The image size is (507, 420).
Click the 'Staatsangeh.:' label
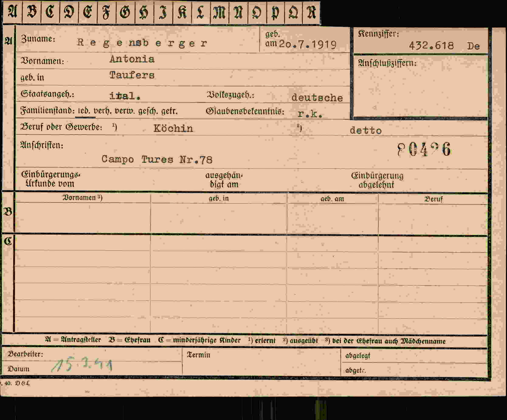click(47, 94)
